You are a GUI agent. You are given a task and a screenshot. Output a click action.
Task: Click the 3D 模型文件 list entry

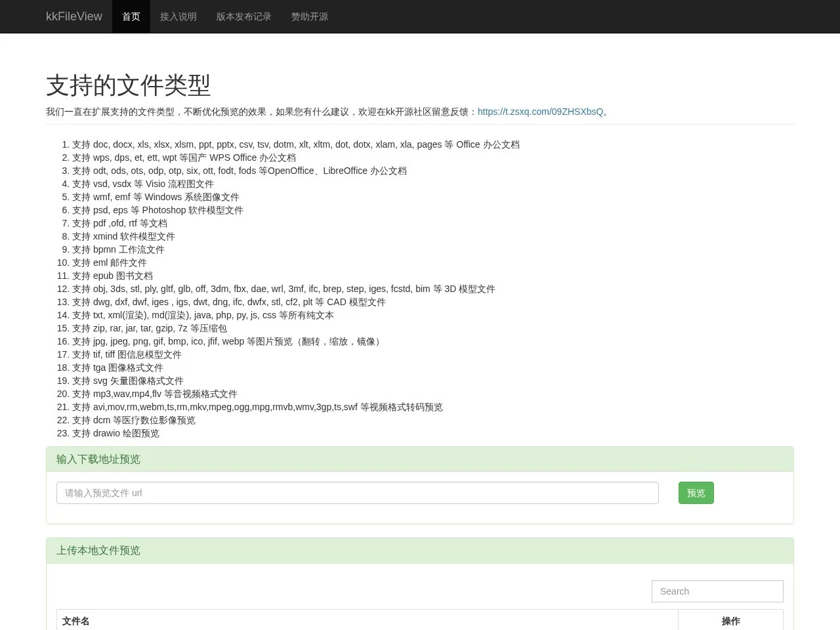pos(283,289)
